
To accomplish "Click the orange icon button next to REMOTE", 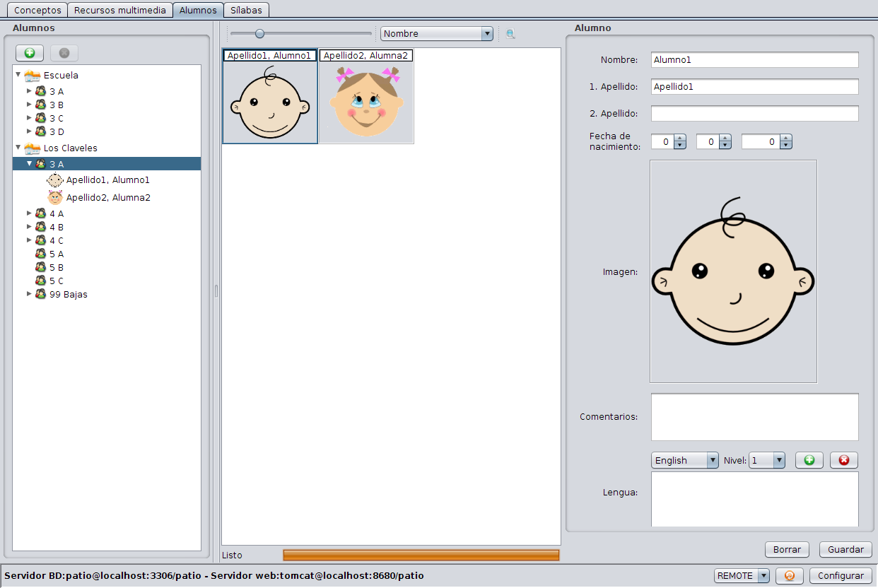I will coord(790,575).
